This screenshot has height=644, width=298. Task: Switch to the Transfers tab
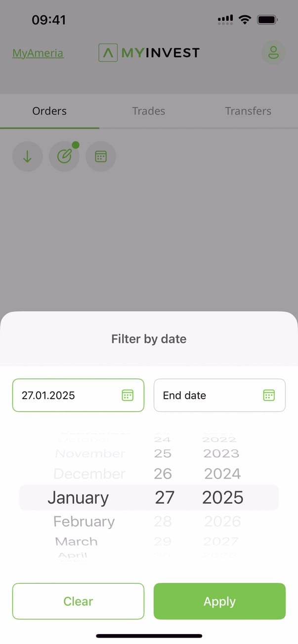248,111
